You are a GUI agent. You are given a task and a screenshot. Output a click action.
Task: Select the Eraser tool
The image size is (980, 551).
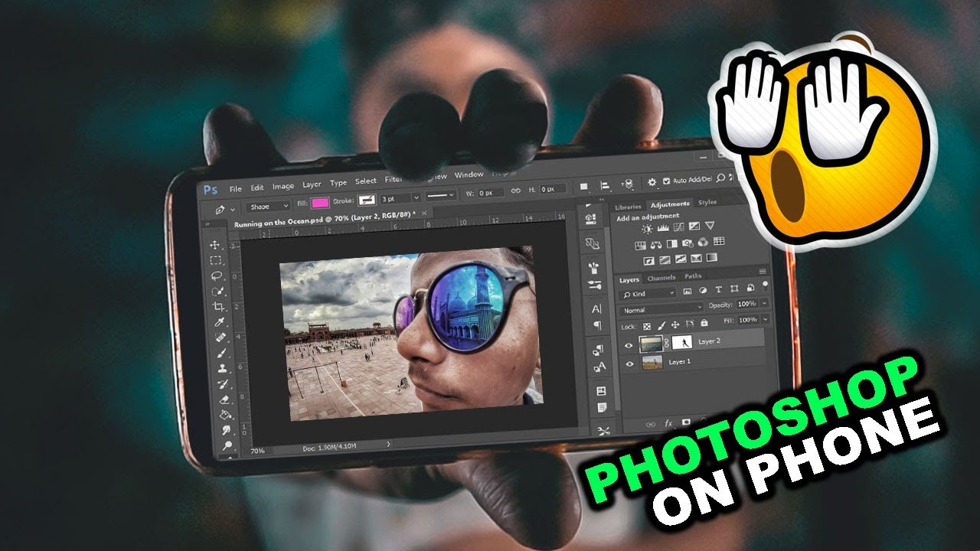coord(224,399)
